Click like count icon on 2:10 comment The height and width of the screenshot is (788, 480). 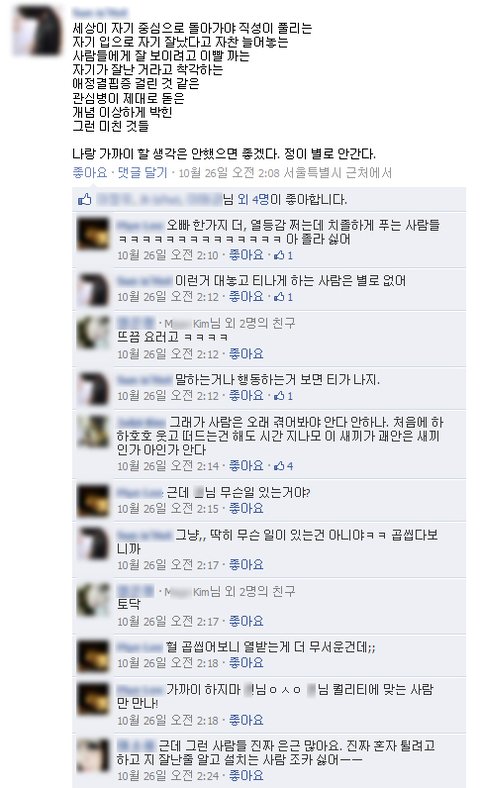(283, 255)
